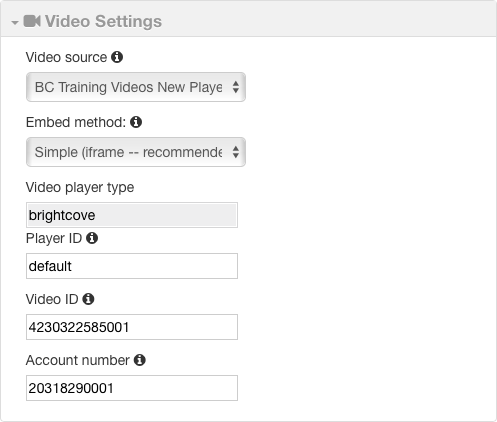Open the Video ID info icon
The width and height of the screenshot is (497, 422).
coord(88,299)
